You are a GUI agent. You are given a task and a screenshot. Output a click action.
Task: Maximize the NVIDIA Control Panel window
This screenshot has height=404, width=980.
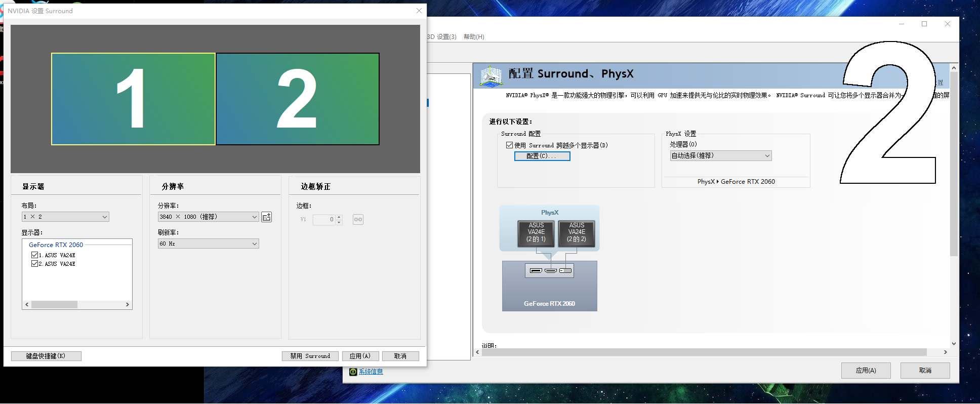click(x=924, y=24)
